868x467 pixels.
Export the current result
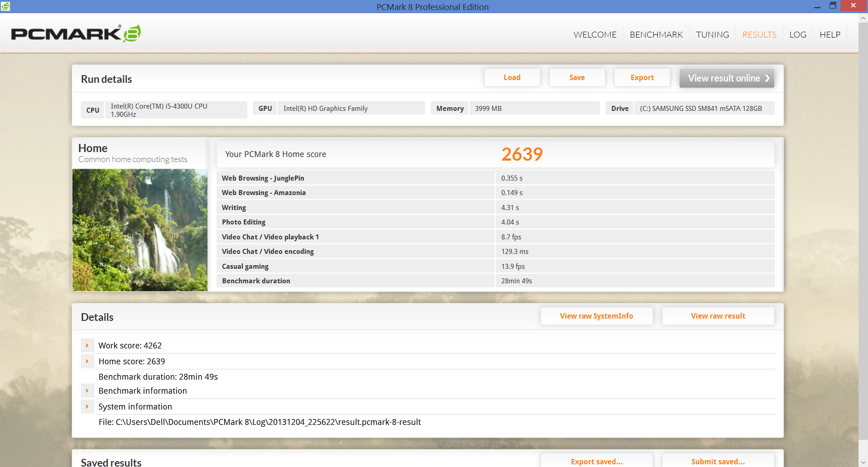[x=642, y=77]
